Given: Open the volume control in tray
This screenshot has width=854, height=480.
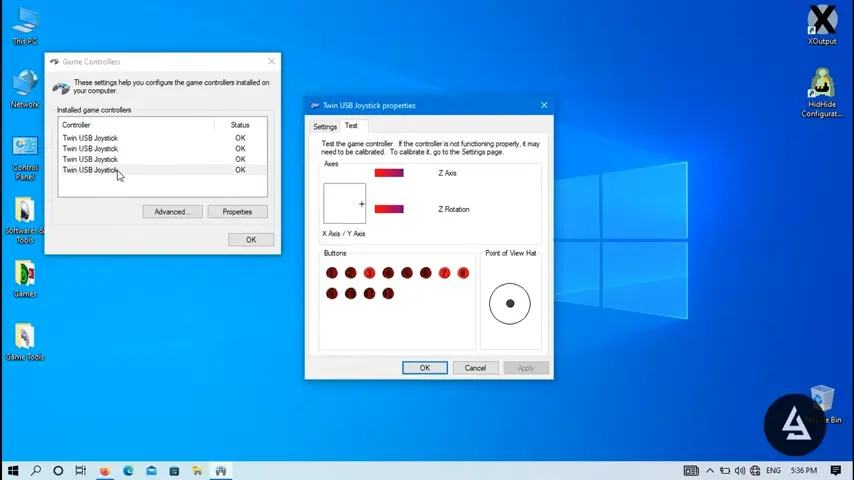Looking at the screenshot, I should tap(740, 470).
